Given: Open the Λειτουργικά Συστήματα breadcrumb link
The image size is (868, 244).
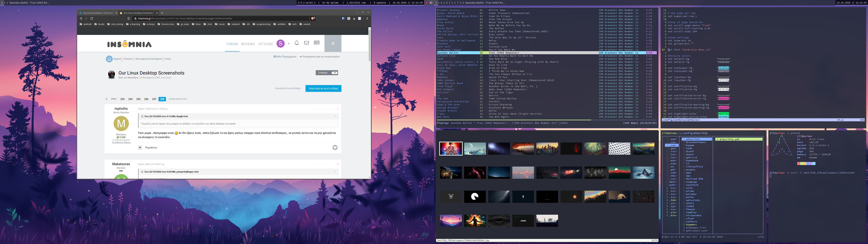Looking at the screenshot, I should (149, 59).
